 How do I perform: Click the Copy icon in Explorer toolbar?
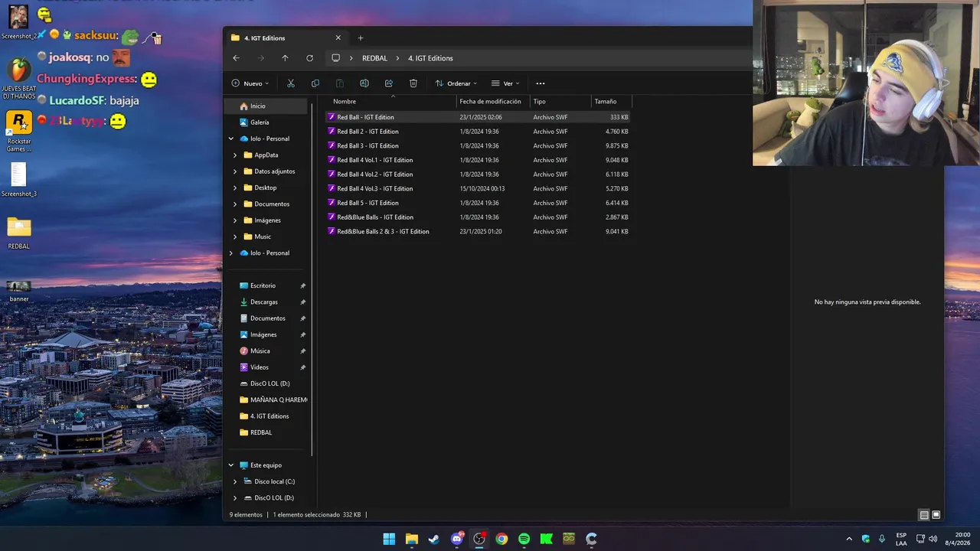click(315, 83)
